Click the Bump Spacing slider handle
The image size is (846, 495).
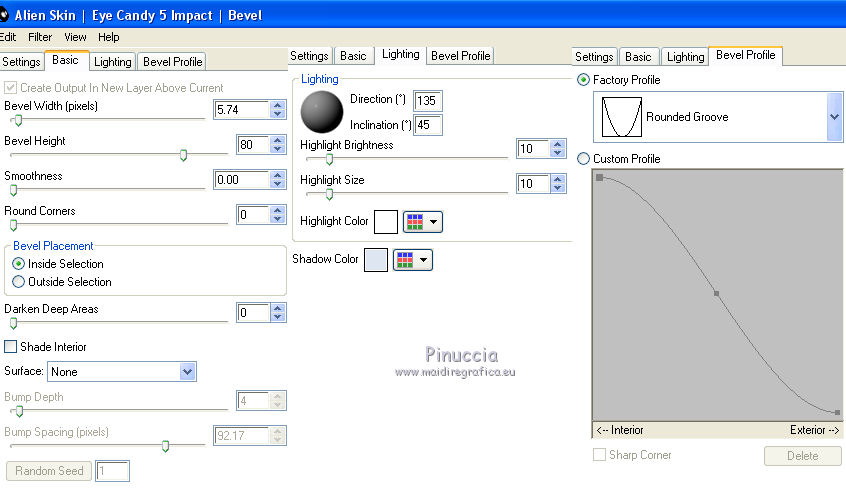pos(166,446)
